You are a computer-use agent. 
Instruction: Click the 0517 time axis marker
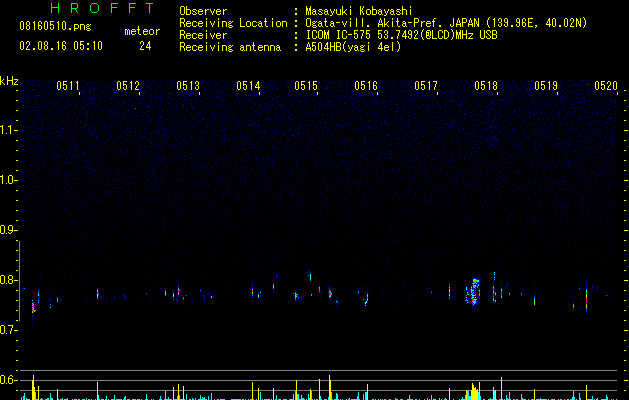click(426, 85)
